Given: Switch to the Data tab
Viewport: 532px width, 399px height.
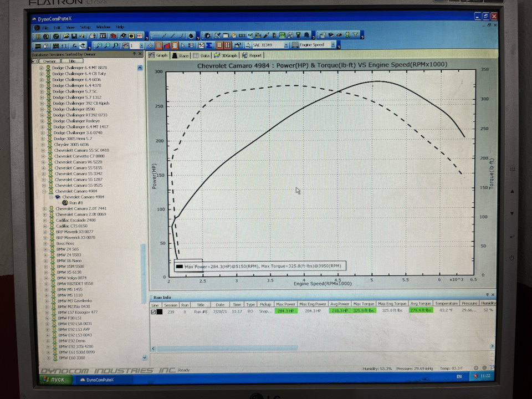Looking at the screenshot, I should point(202,55).
